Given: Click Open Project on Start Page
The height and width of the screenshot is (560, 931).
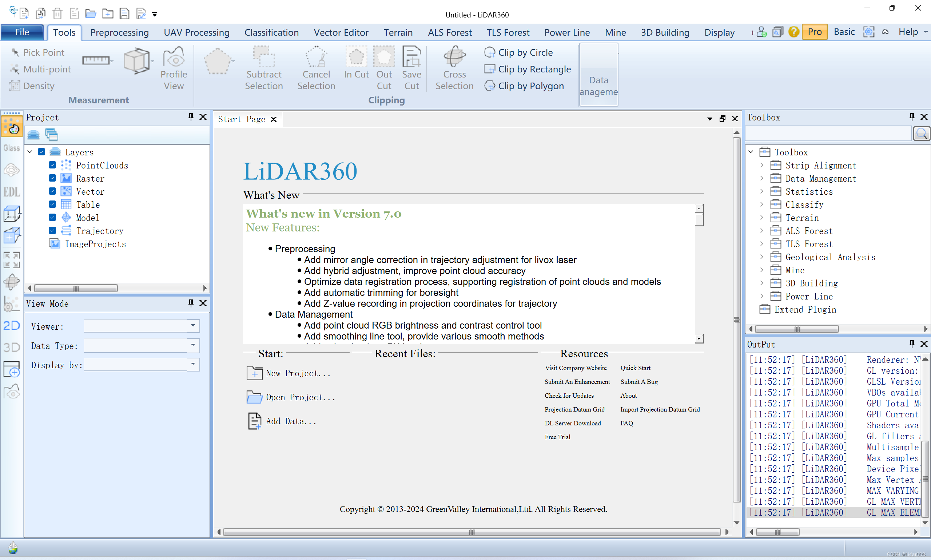Looking at the screenshot, I should (x=291, y=397).
